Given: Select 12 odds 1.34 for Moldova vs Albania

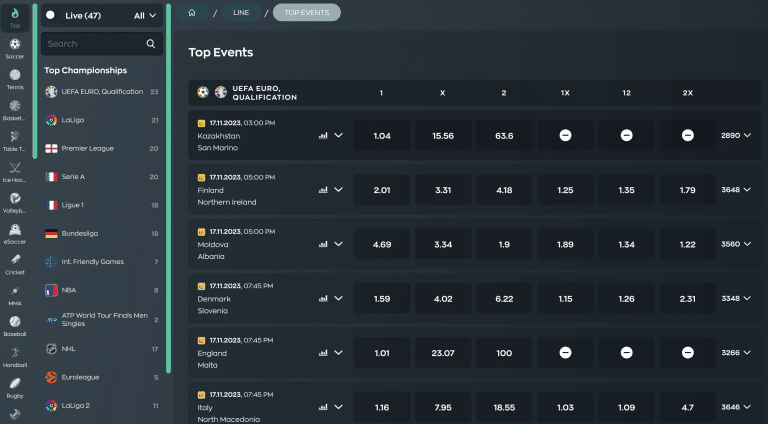Looking at the screenshot, I should tap(626, 244).
